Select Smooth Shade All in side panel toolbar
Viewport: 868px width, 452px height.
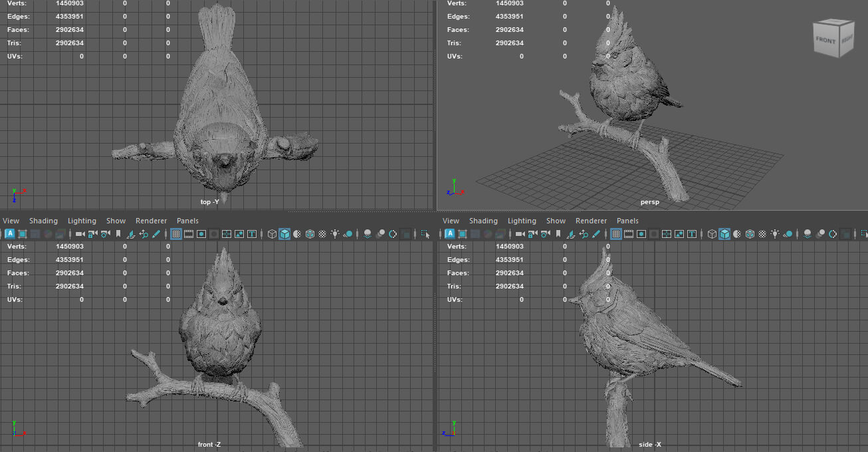click(x=724, y=234)
